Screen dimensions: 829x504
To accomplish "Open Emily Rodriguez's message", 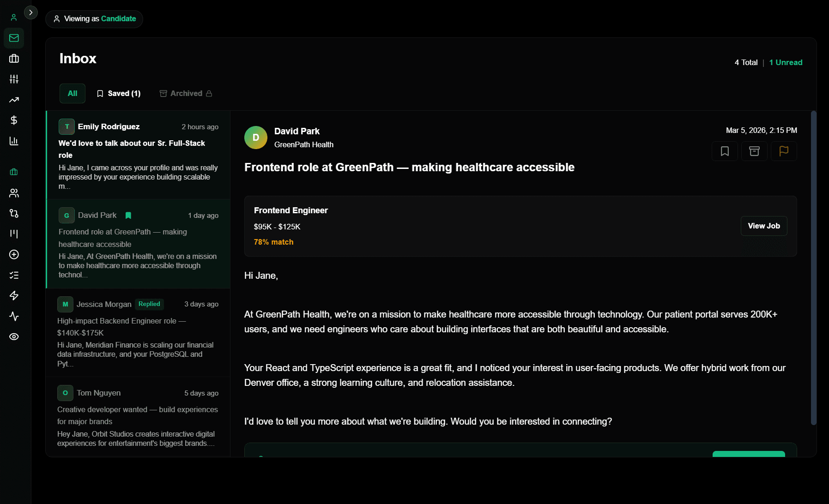I will [138, 155].
